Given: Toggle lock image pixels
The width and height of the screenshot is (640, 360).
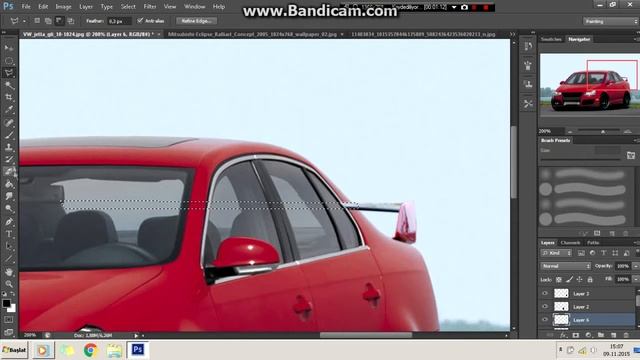Looking at the screenshot, I should point(569,280).
